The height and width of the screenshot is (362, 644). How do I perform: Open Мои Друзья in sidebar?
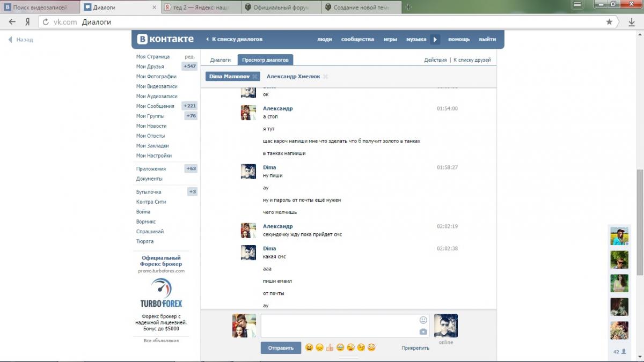150,67
